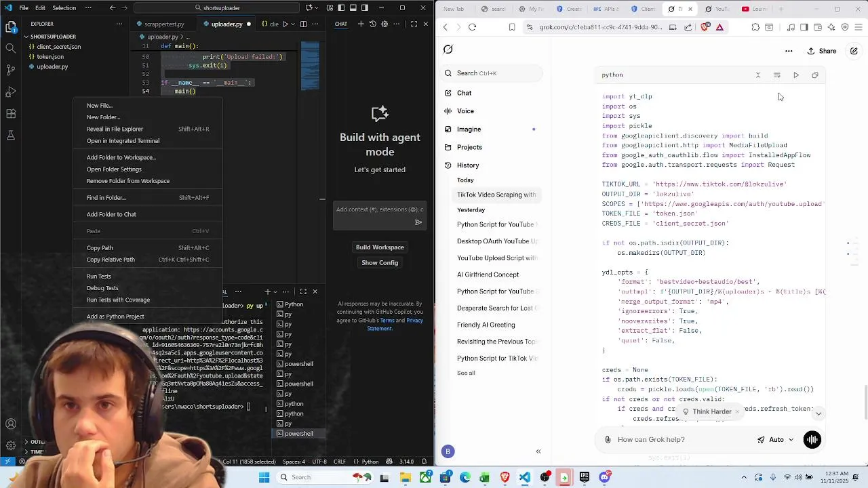Open Explorer views more actions ellipsis
868x488 pixels.
click(x=119, y=24)
